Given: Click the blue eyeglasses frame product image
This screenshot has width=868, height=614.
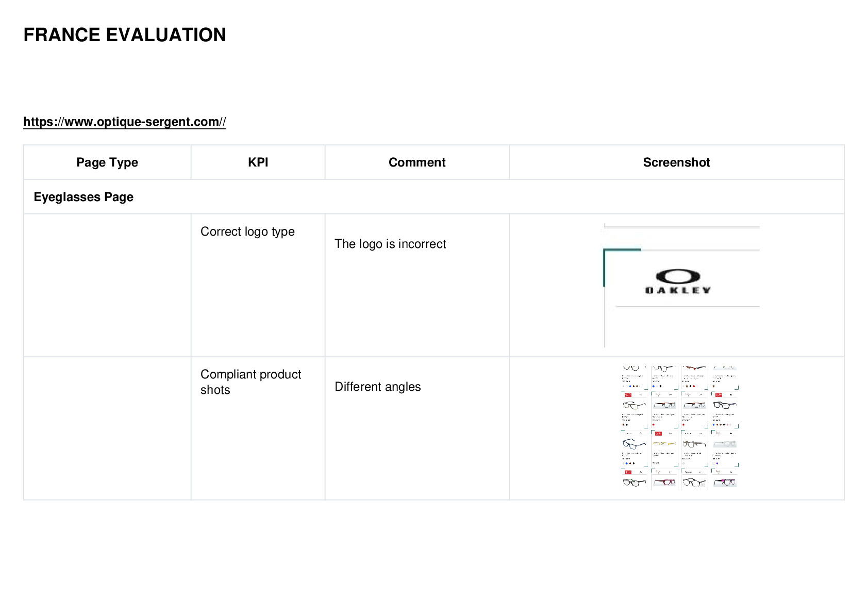Looking at the screenshot, I should click(634, 443).
